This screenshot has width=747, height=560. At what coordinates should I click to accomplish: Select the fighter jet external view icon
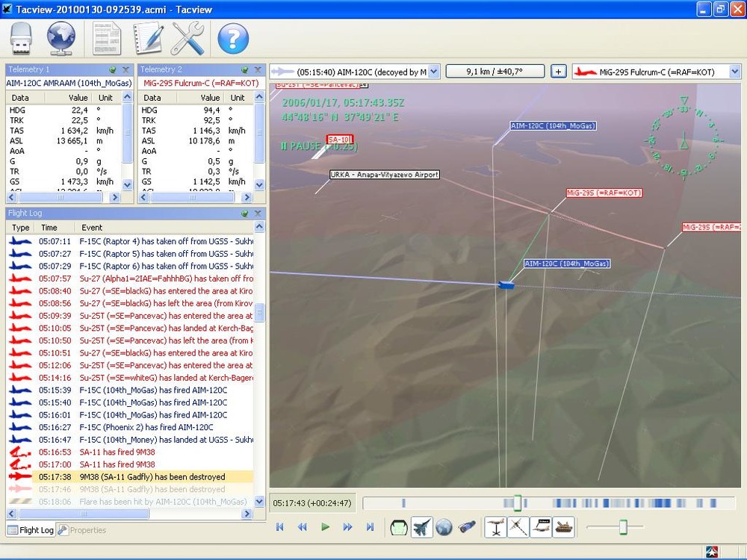tap(422, 527)
